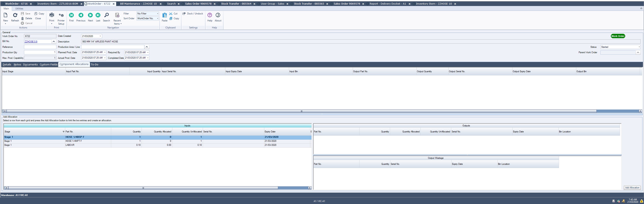
Task: Expand the Date Created date picker
Action: coord(100,36)
